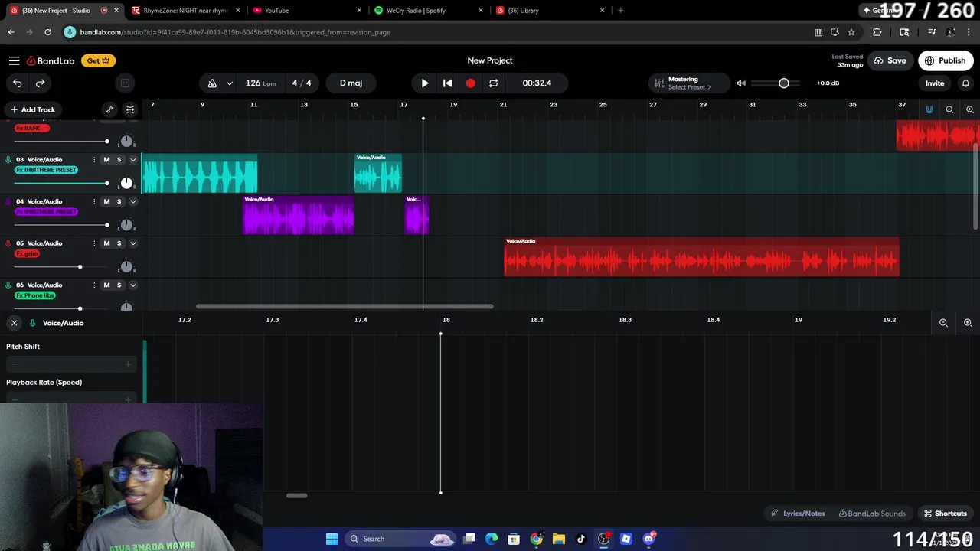Image resolution: width=980 pixels, height=551 pixels.
Task: Switch to the Library browser tab
Action: point(550,11)
